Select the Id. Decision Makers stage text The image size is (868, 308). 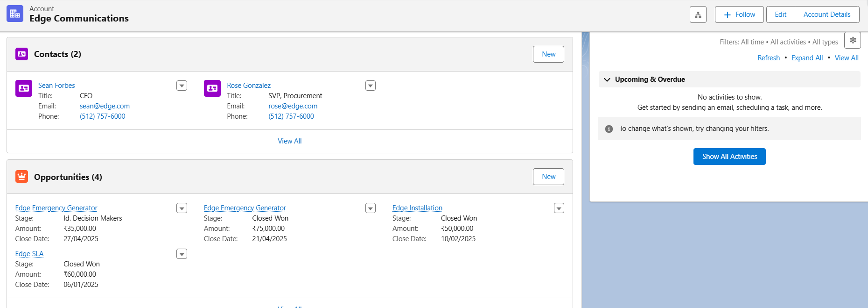point(93,218)
